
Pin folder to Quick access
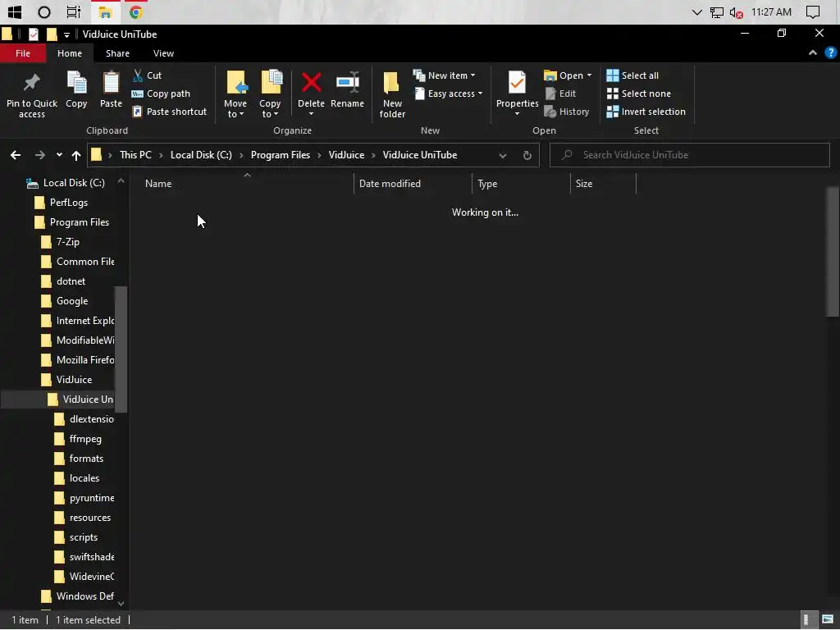pos(32,94)
